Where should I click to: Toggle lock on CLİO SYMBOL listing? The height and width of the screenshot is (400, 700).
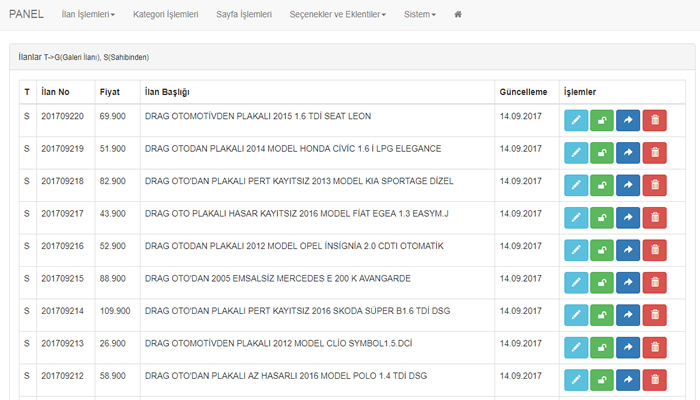pos(602,347)
